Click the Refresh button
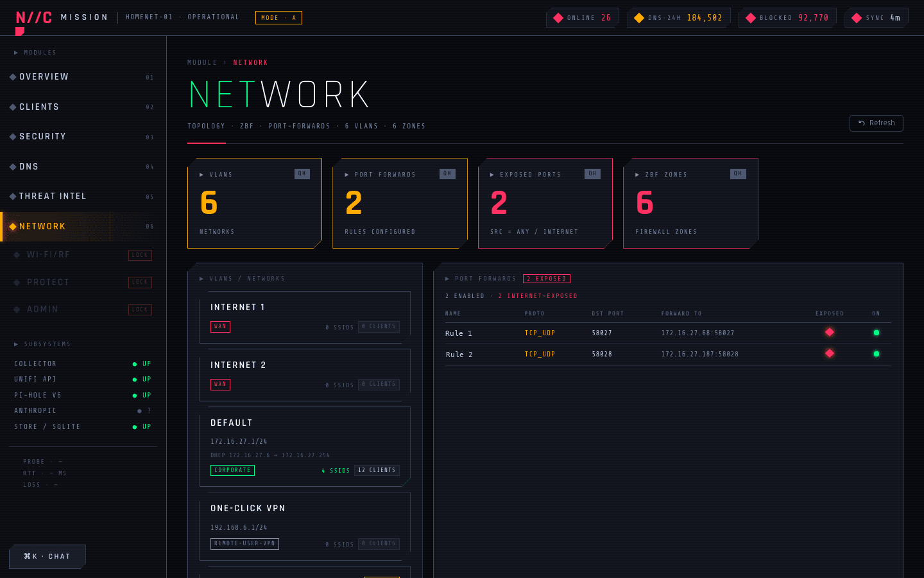 [x=877, y=123]
